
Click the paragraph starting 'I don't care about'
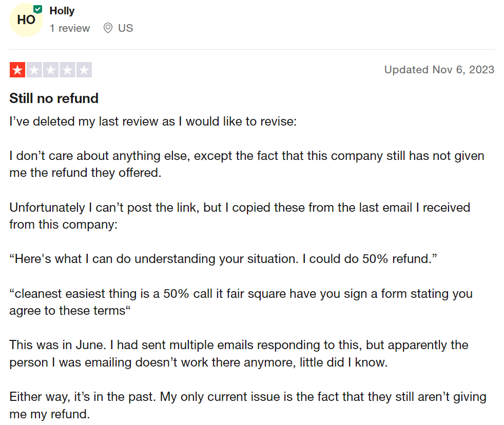tap(246, 164)
